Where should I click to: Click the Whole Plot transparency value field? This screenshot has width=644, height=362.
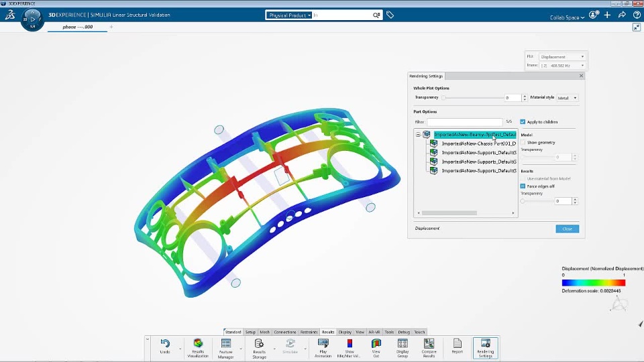513,98
